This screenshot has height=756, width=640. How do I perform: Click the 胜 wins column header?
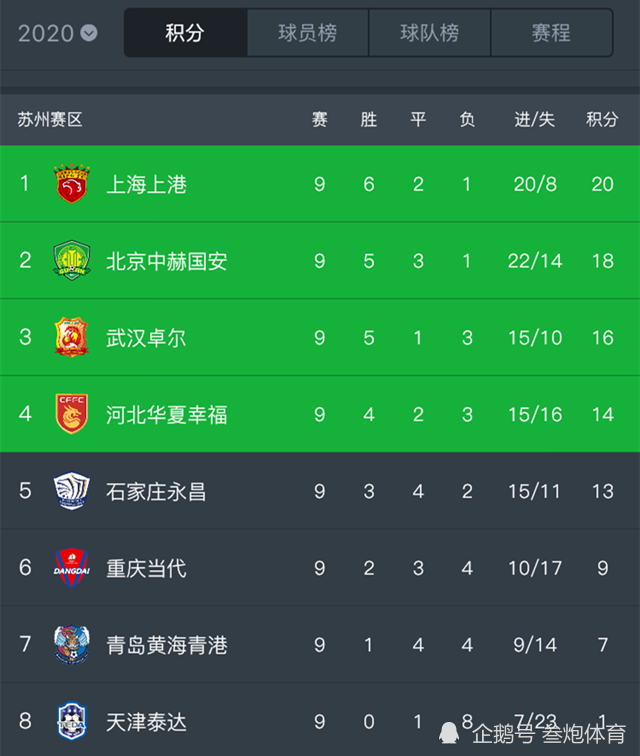369,120
